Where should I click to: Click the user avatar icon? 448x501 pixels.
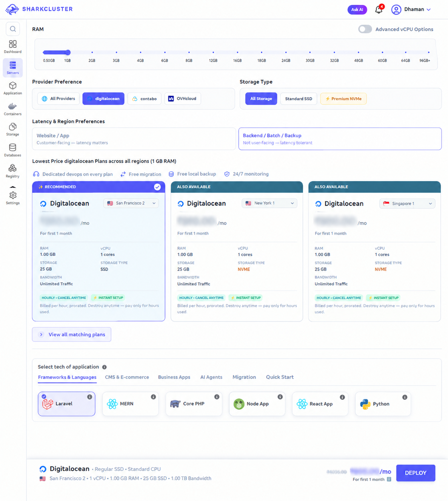click(x=396, y=9)
